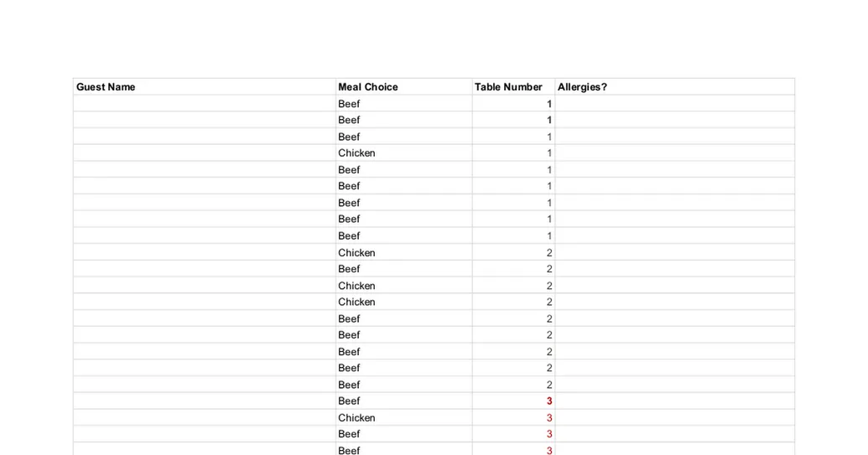This screenshot has width=868, height=455.
Task: Select the Guest Name cell in table-1 Chicken row
Action: pyautogui.click(x=204, y=153)
